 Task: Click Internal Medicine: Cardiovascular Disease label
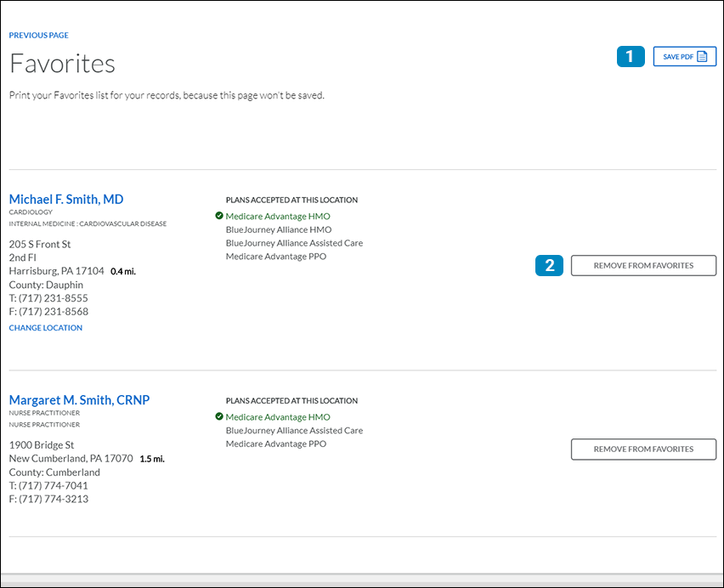point(88,223)
